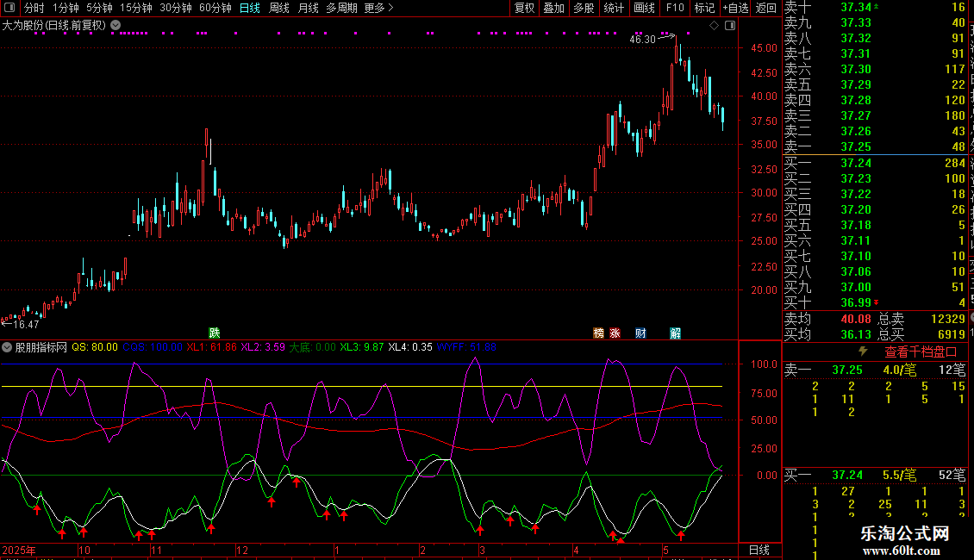Viewport: 974px width, 560px height.
Task: Click the blue 财 event marker
Action: pos(641,333)
